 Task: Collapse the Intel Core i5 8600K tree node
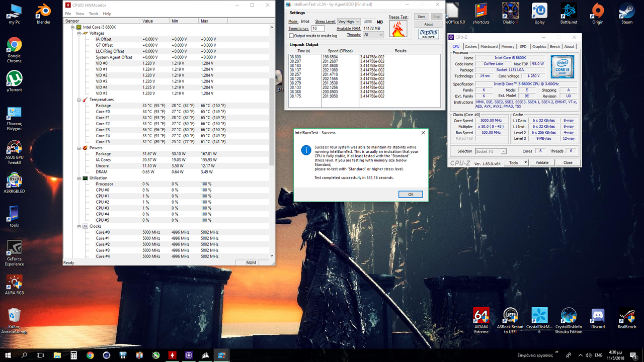72,27
